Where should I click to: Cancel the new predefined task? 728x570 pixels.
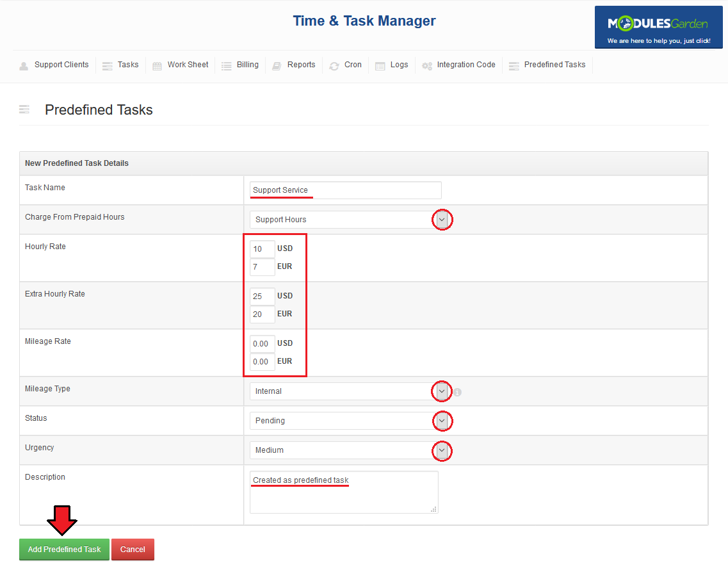point(133,550)
